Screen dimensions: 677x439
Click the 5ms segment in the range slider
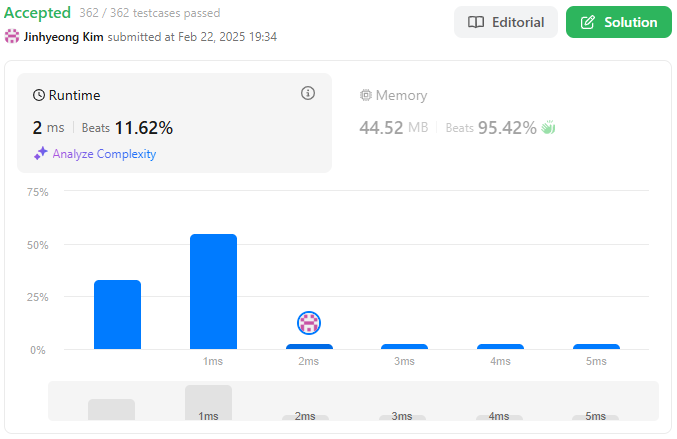595,417
